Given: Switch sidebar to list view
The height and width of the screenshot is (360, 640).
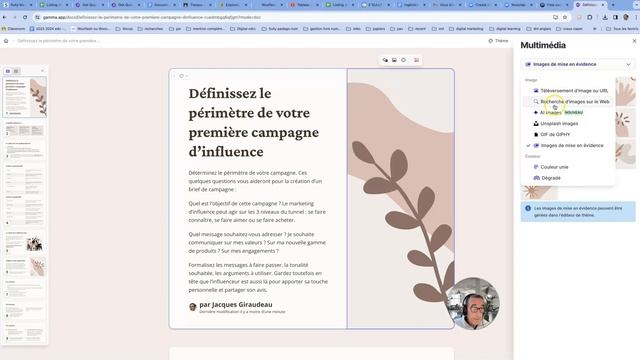Looking at the screenshot, I should click(x=16, y=71).
